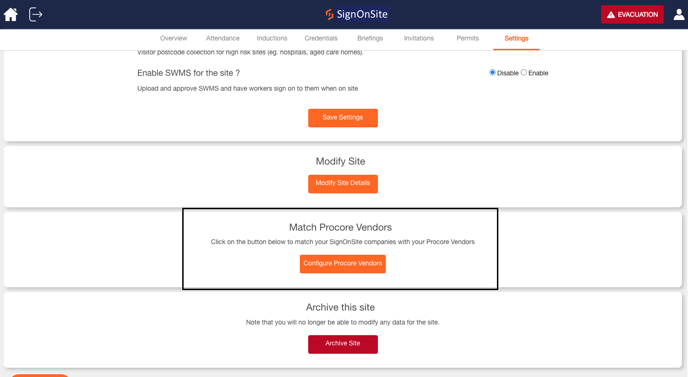The image size is (688, 377).
Task: Go to the Permits tab
Action: pyautogui.click(x=467, y=39)
